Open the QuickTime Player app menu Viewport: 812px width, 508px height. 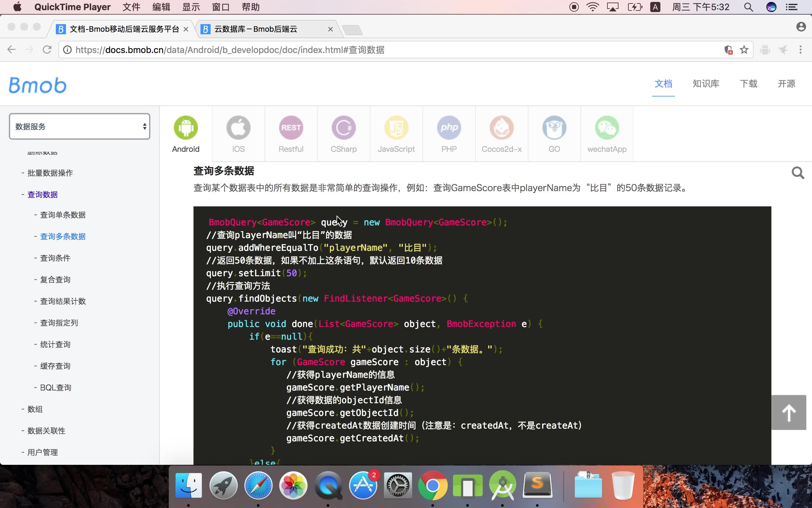72,7
